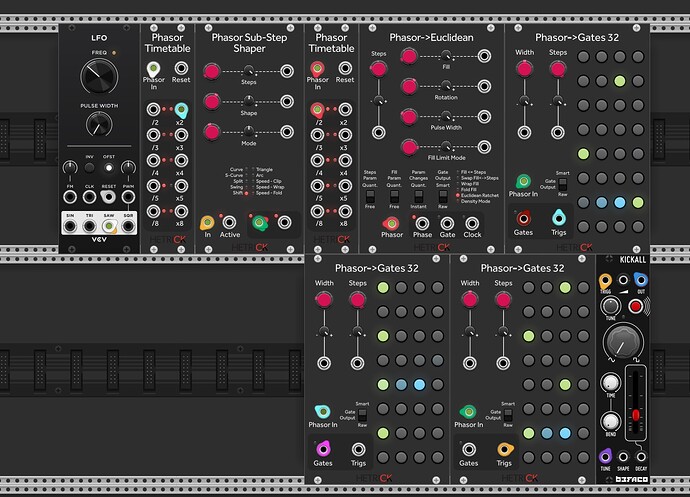Click the RESET jack on the LFO
Viewport: 690px width, 497px height.
click(108, 197)
